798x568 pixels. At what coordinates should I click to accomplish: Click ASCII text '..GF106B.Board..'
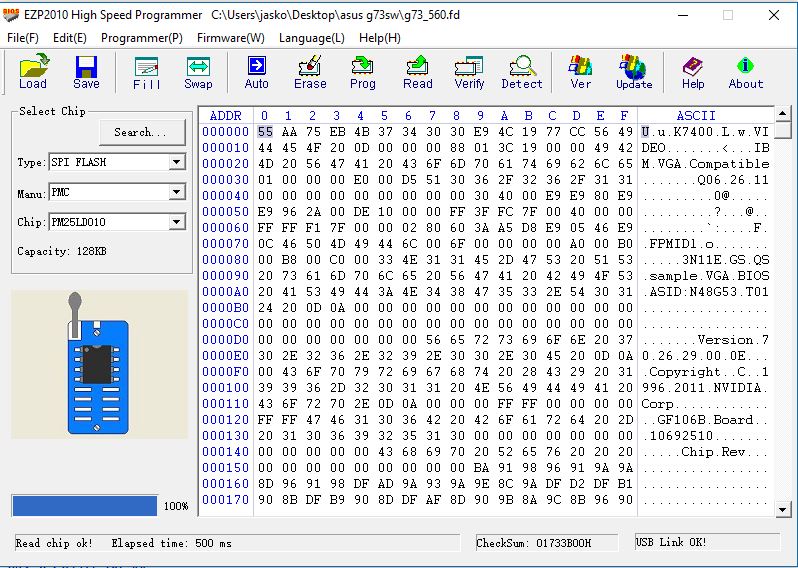point(705,420)
